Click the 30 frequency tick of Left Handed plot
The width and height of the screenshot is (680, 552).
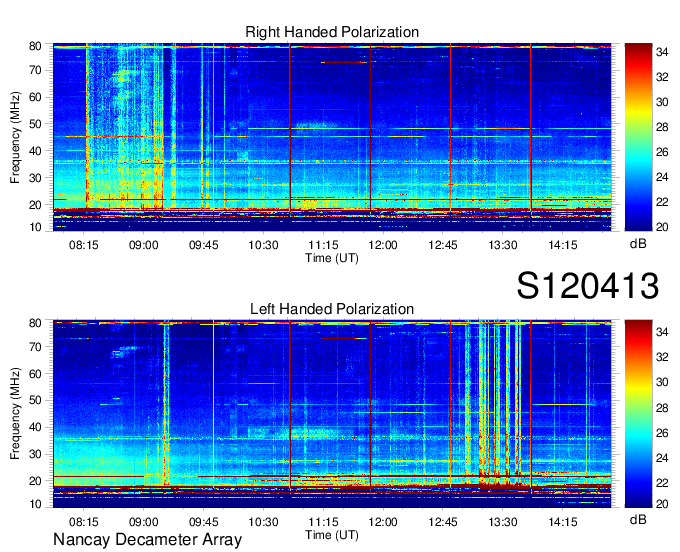(35, 454)
